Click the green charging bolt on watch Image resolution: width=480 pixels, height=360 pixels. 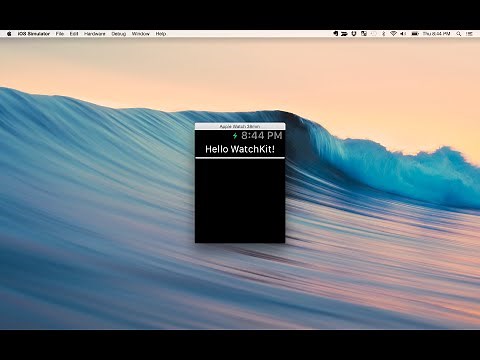(235, 136)
